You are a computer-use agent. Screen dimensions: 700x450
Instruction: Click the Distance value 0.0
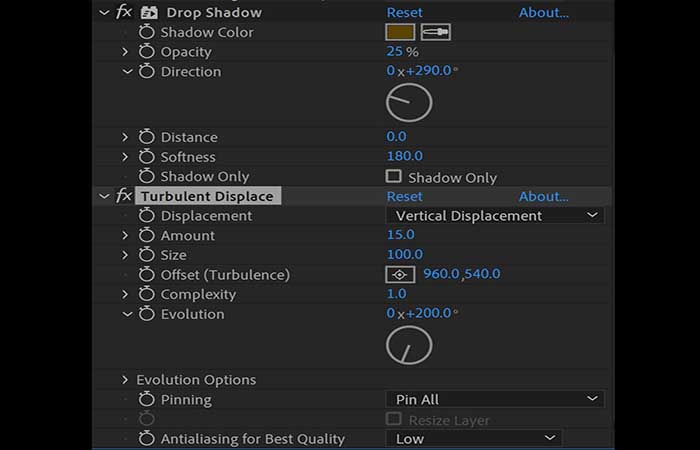pyautogui.click(x=396, y=136)
